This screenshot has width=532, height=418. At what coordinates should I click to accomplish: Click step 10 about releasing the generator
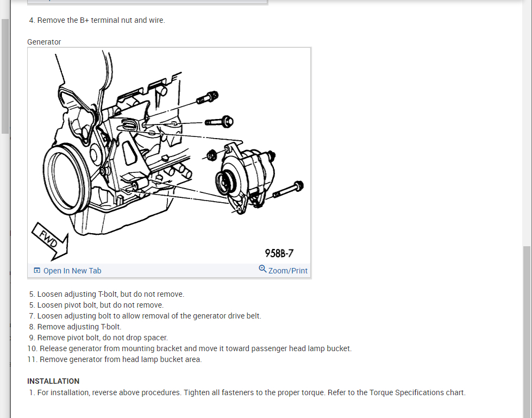189,348
